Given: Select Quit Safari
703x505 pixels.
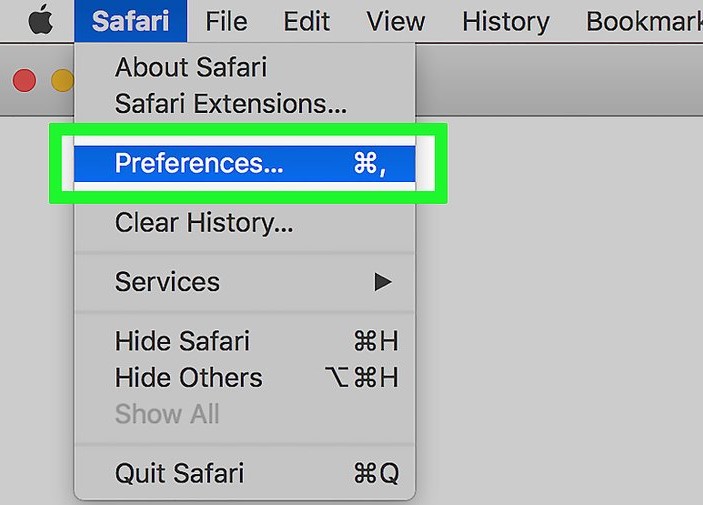Looking at the screenshot, I should (179, 473).
